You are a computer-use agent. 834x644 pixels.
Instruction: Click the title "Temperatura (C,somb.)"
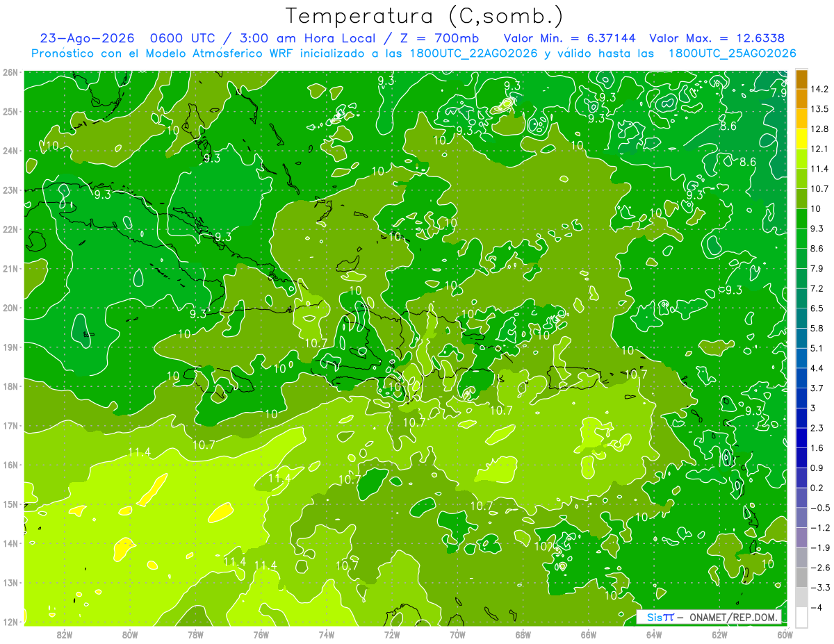(x=424, y=16)
